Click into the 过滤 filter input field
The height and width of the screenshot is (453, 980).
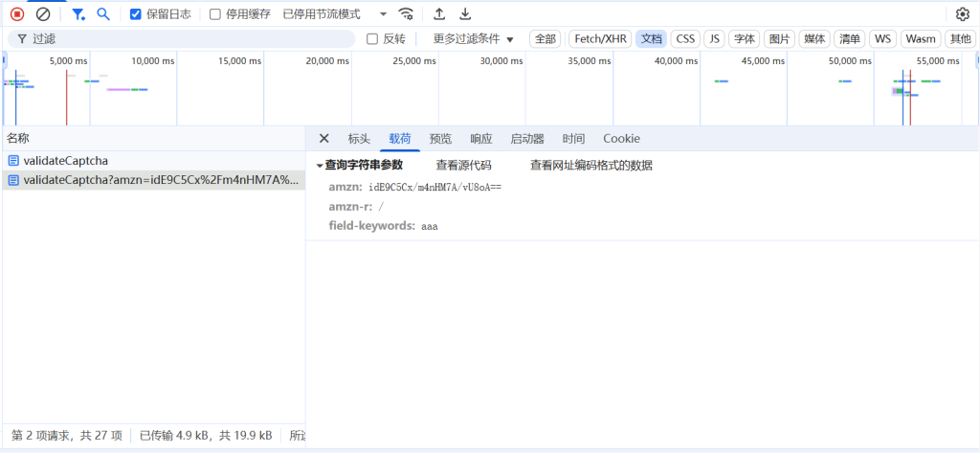tap(191, 39)
